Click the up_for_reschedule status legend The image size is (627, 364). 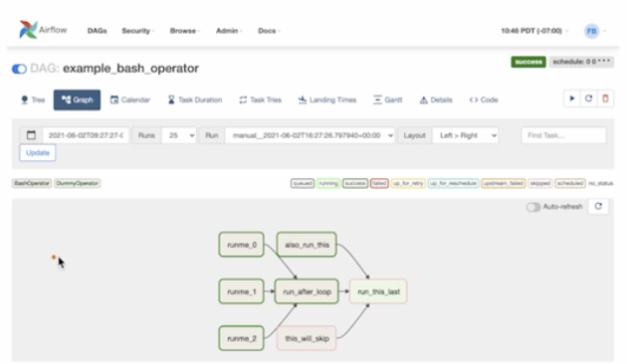pyautogui.click(x=454, y=183)
